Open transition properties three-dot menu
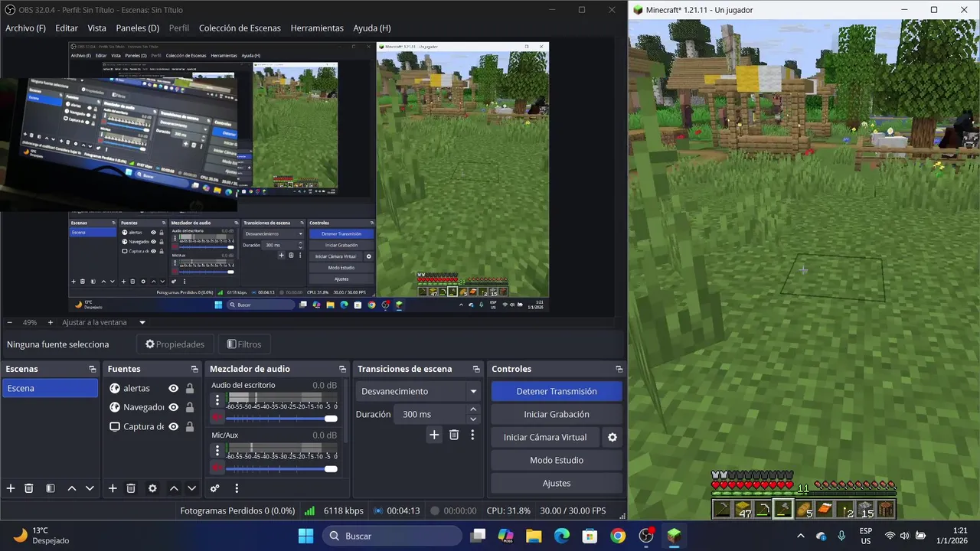This screenshot has width=980, height=551. 472,435
